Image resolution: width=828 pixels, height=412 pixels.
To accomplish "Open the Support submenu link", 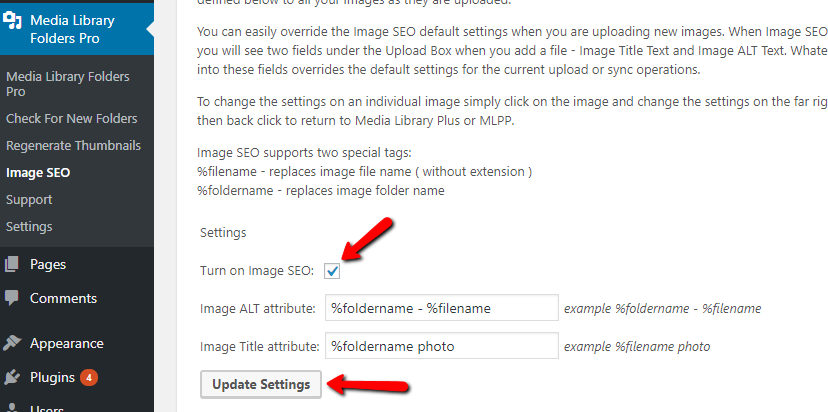I will [x=29, y=200].
